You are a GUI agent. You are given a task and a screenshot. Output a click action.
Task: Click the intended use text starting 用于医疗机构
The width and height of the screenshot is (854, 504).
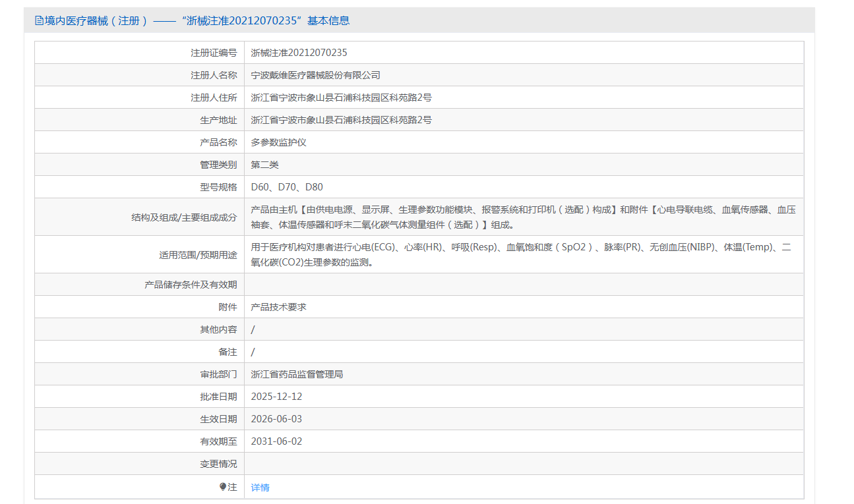[x=521, y=254]
